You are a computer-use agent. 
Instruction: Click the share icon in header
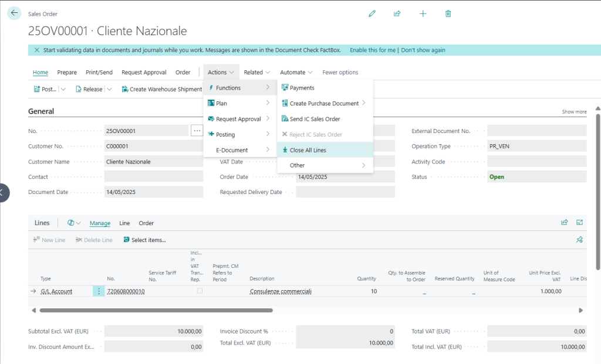pos(397,13)
